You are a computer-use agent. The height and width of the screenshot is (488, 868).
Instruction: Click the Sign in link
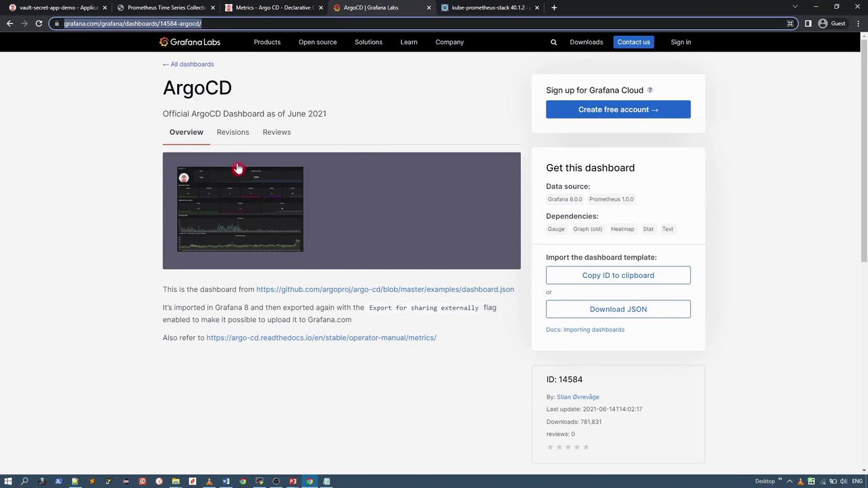coord(681,42)
